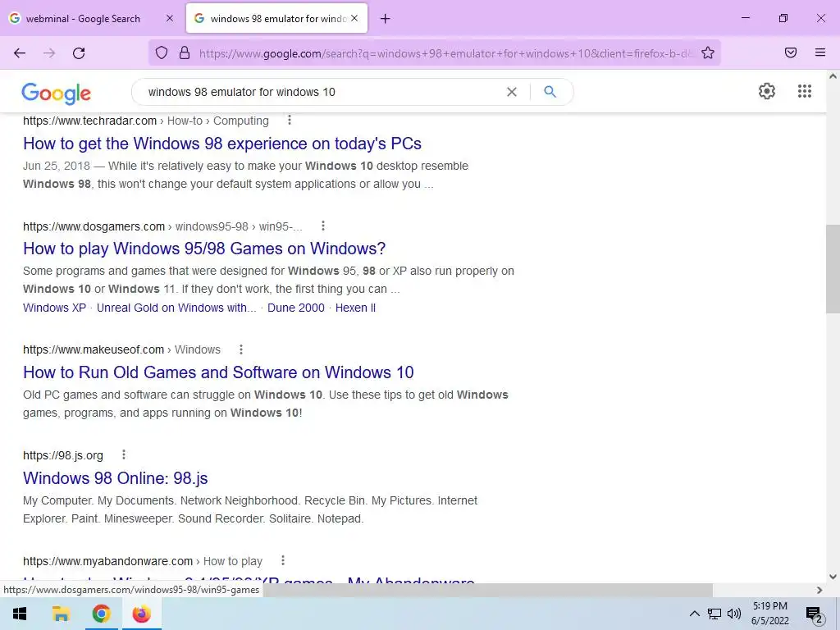
Task: Open a new browser tab
Action: (x=386, y=19)
